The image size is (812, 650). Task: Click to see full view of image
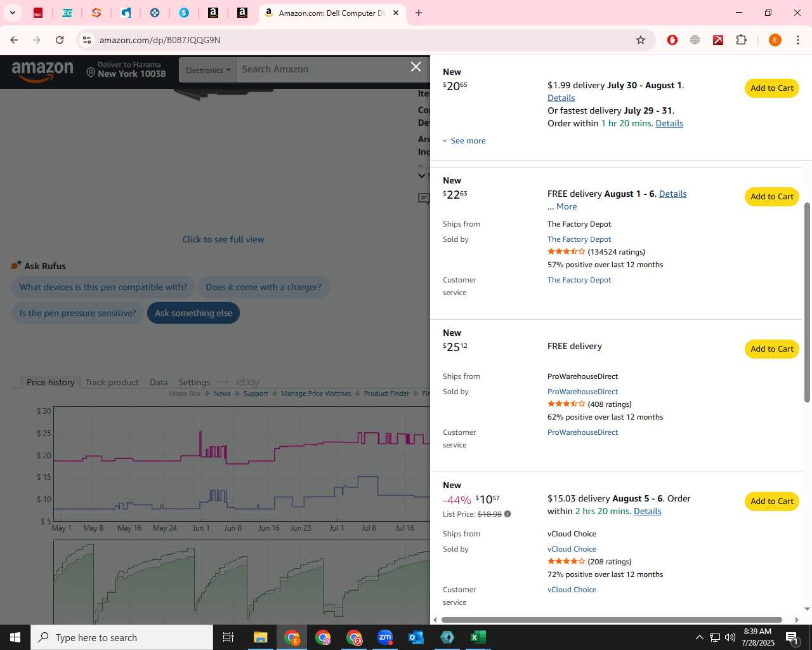[x=223, y=239]
